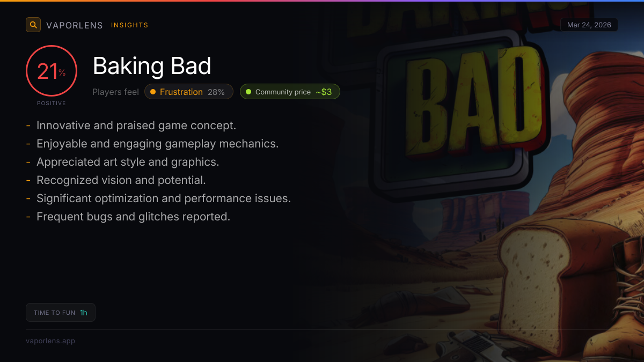Viewport: 644px width, 362px height.
Task: Select the Significant optimization and performance issues line
Action: tap(164, 198)
